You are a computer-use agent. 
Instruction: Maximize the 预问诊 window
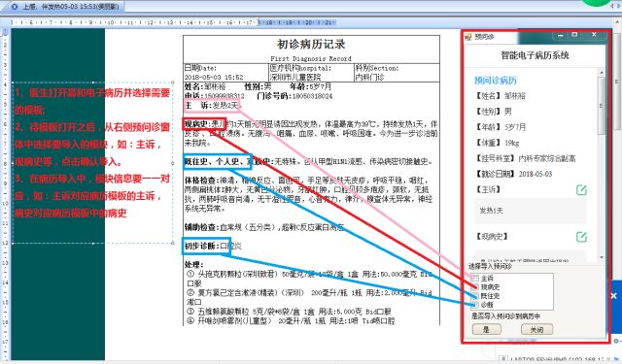pos(574,35)
